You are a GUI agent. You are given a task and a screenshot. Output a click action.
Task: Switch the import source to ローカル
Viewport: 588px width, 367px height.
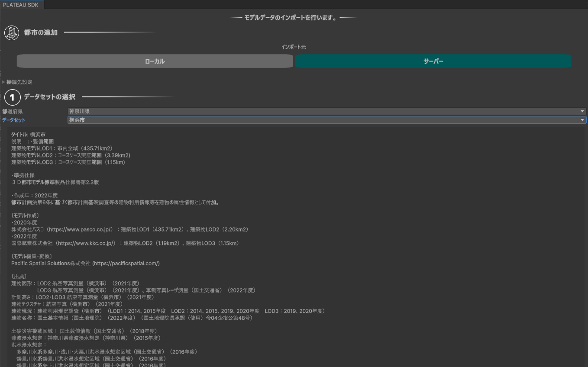(x=155, y=61)
